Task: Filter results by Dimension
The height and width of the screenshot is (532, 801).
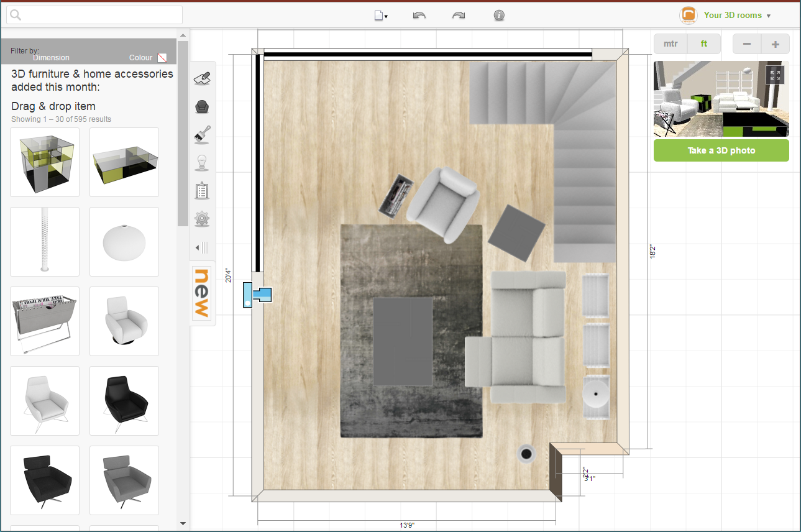Action: coord(51,58)
